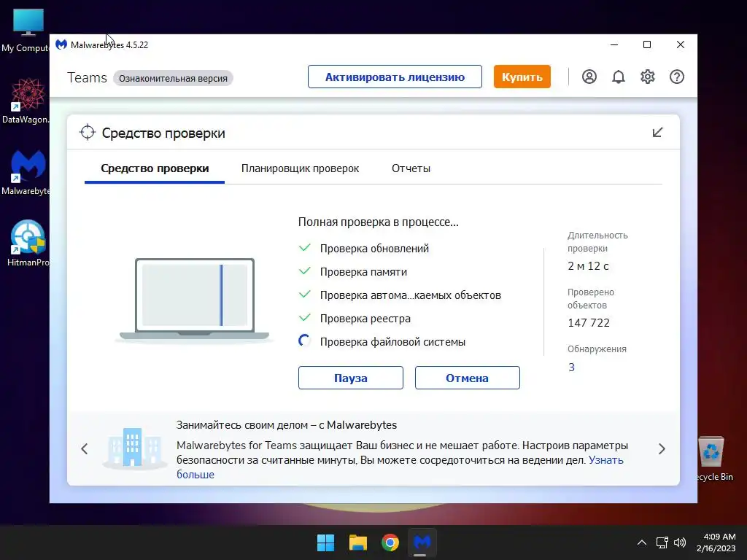Show previous banner with left arrow
747x560 pixels.
(85, 448)
